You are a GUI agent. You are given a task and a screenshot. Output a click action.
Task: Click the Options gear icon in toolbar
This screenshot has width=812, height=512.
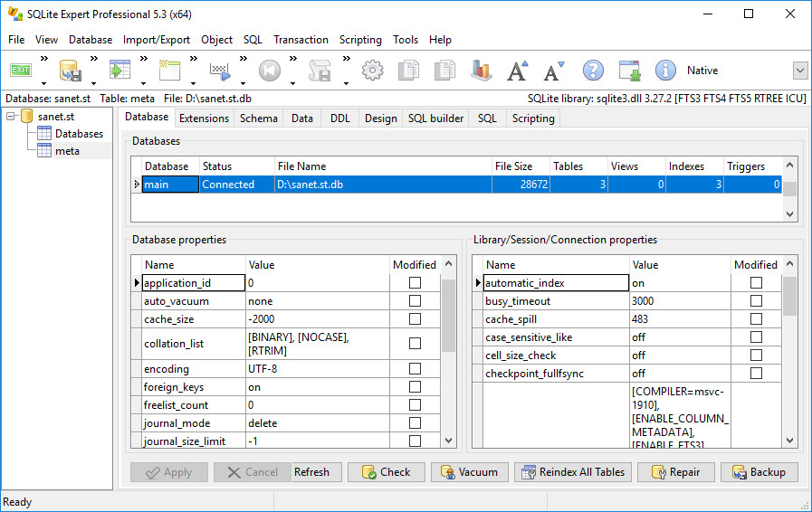(372, 71)
